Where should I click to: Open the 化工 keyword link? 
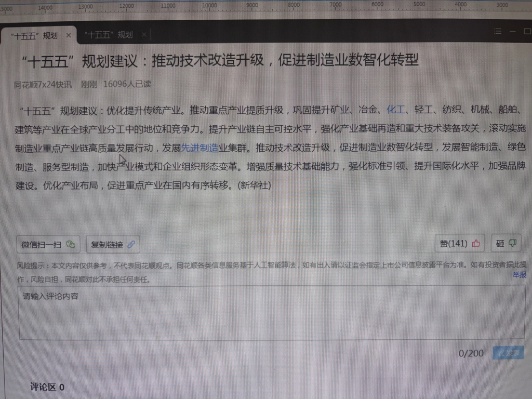(x=395, y=110)
